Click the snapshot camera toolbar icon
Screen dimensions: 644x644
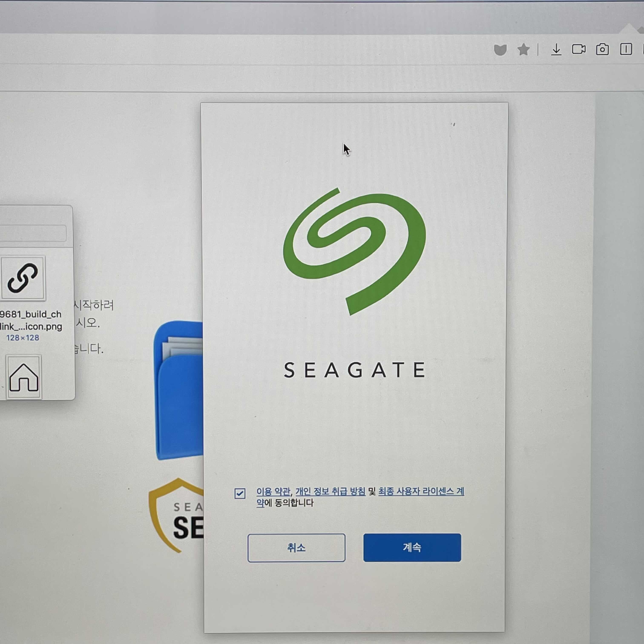coord(602,49)
